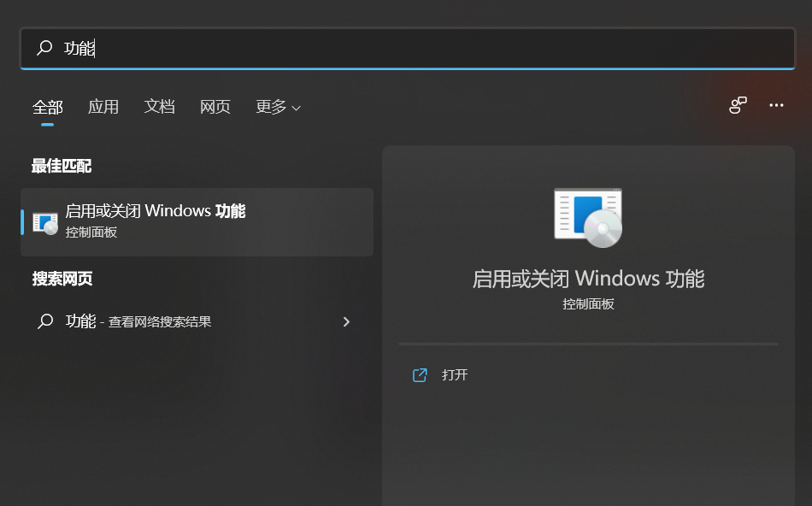The height and width of the screenshot is (506, 812).
Task: Click the open-in-new-window icon beside 打开
Action: 419,374
